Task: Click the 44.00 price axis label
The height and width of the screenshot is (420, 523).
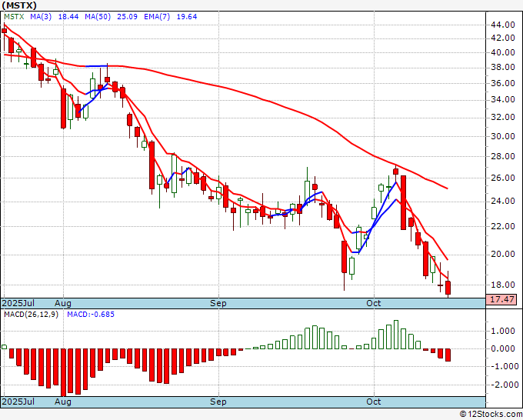Action: click(x=503, y=25)
